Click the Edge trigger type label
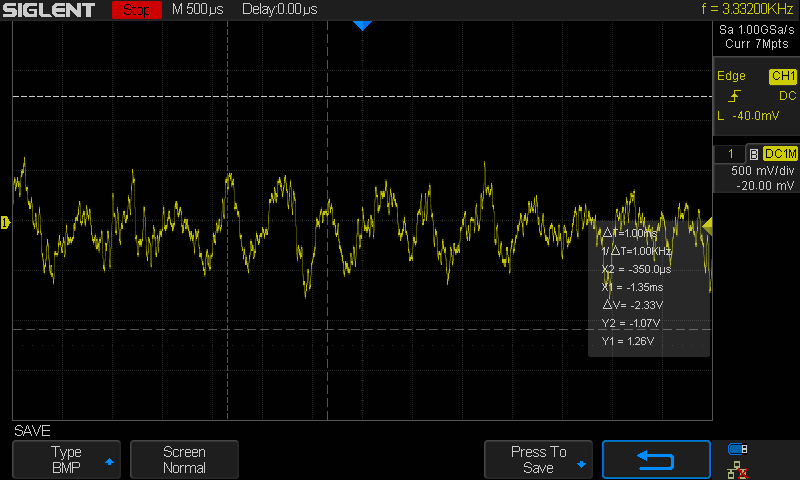Viewport: 800px width, 480px height. 731,76
